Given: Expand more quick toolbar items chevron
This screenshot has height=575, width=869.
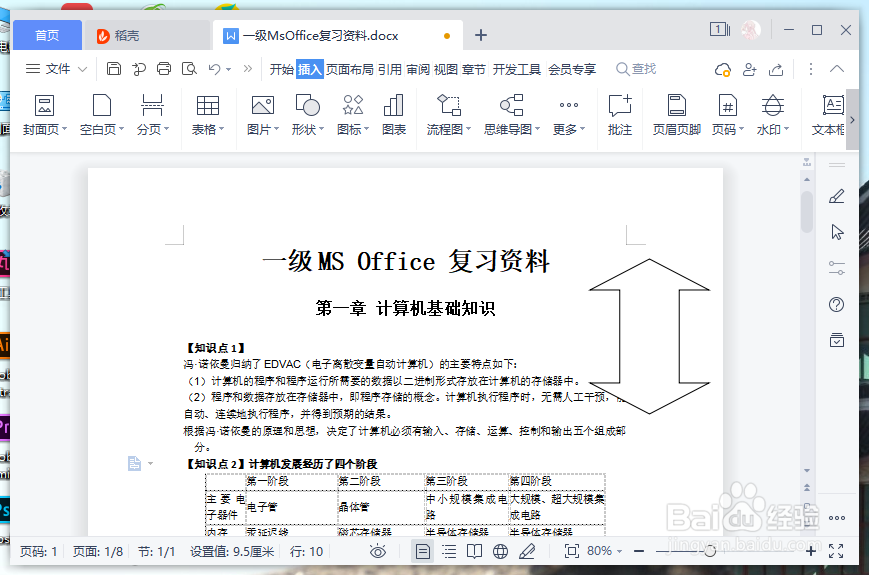Looking at the screenshot, I should (x=248, y=69).
